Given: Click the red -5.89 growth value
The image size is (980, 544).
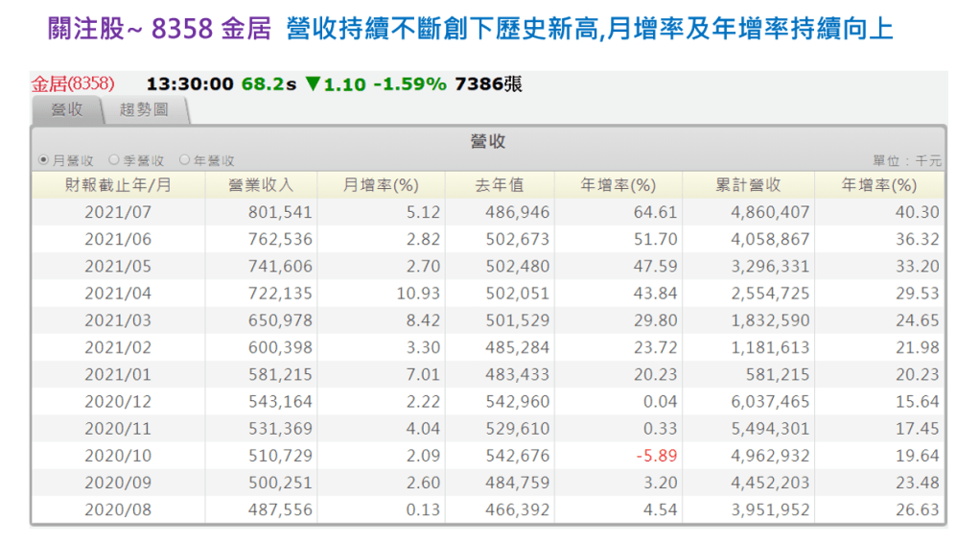Looking at the screenshot, I should (x=657, y=456).
